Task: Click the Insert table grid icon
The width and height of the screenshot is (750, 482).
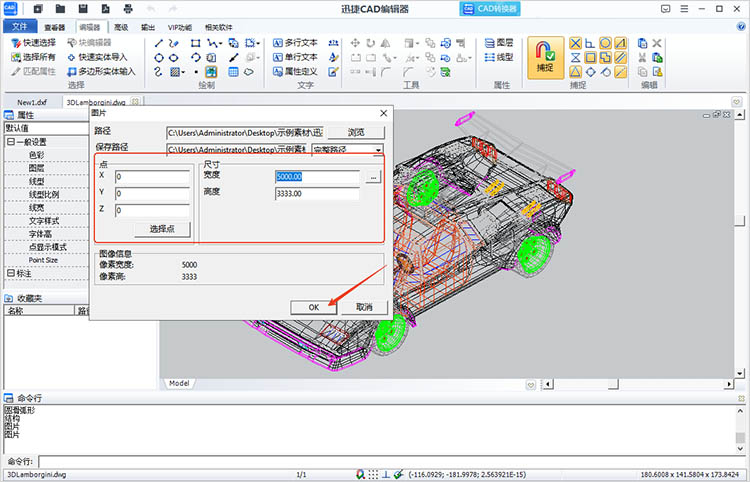Action: click(x=233, y=72)
